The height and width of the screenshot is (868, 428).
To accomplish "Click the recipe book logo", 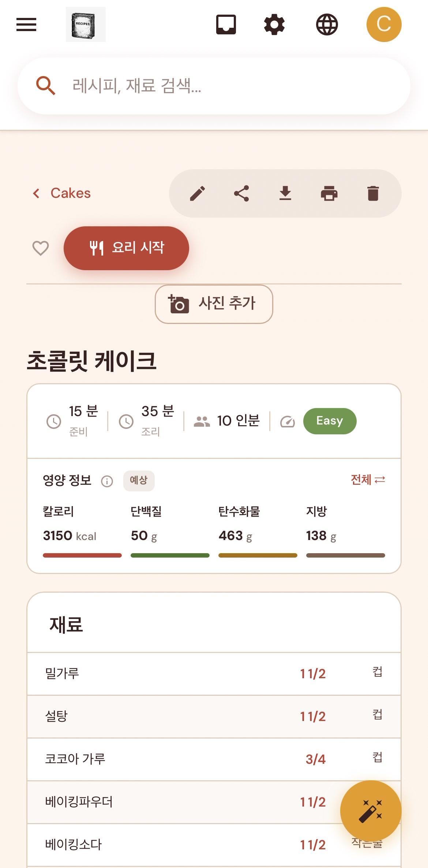I will (x=86, y=24).
